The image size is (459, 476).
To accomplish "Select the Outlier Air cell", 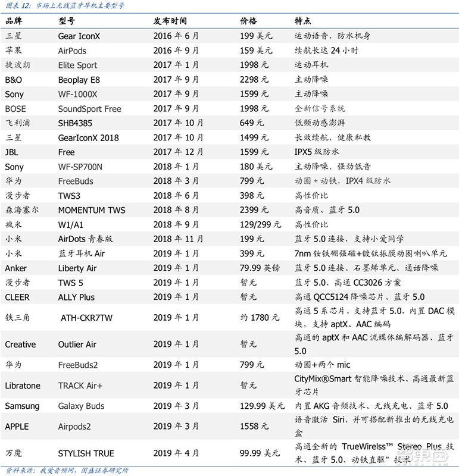I will 77,345.
